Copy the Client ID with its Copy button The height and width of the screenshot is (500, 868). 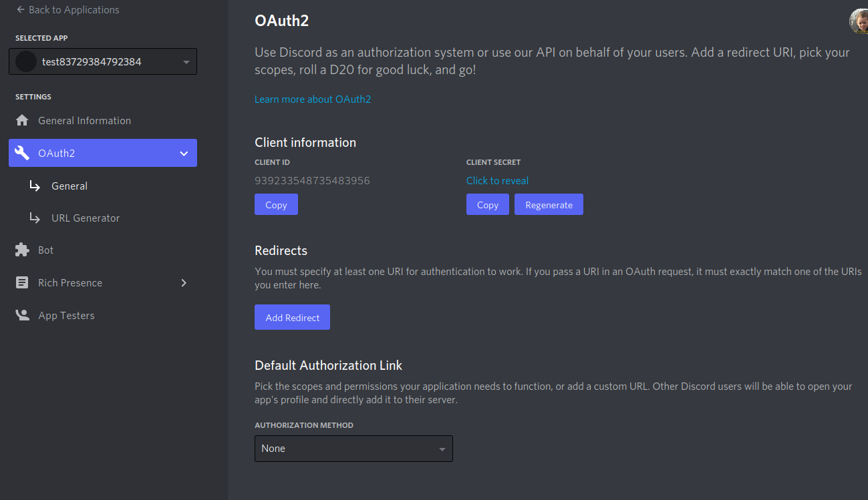276,205
